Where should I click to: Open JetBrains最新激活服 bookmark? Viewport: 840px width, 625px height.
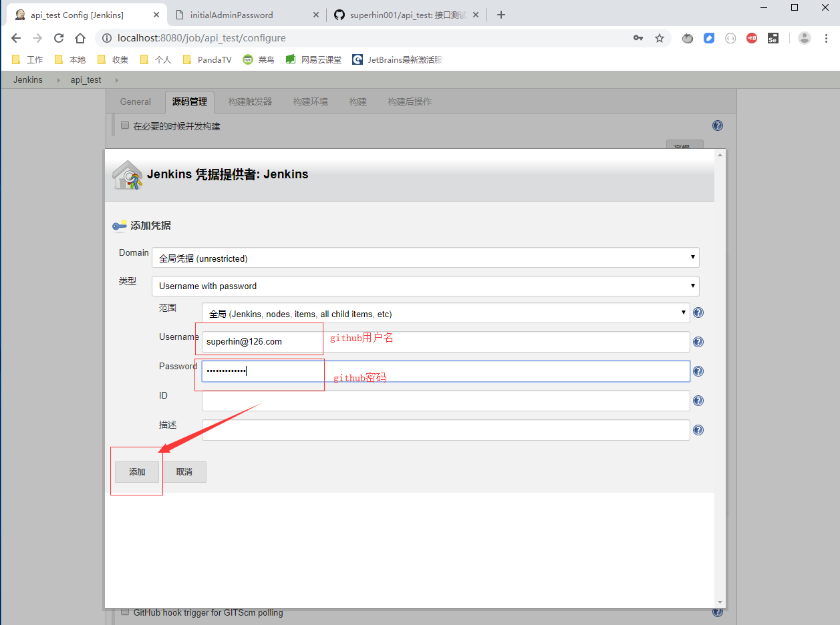tap(397, 59)
